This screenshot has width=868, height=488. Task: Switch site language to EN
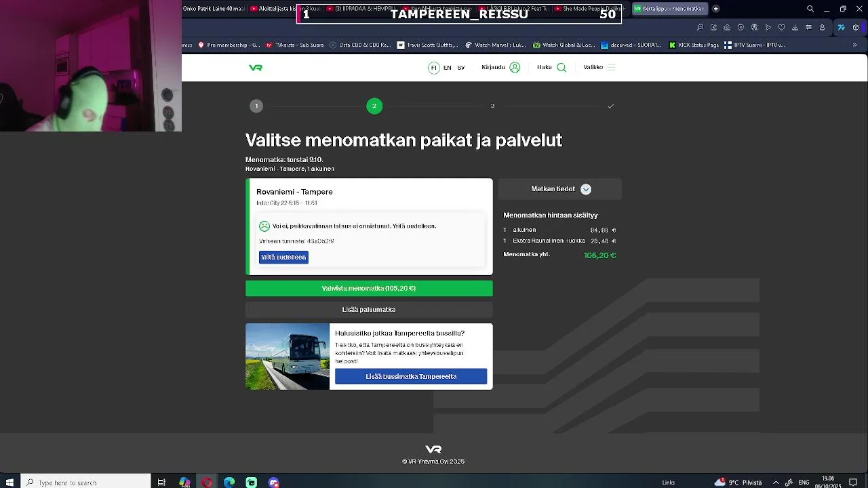pos(448,68)
